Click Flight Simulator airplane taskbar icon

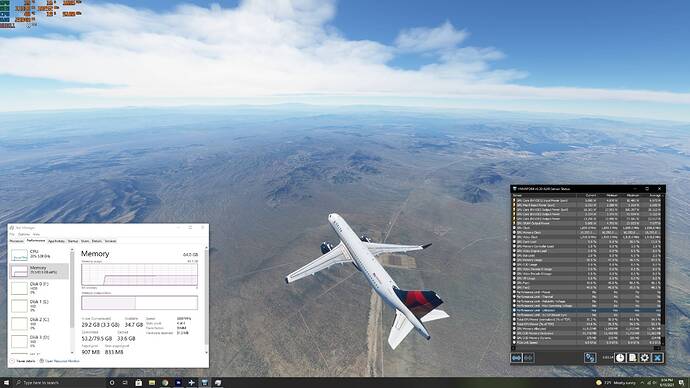[x=191, y=383]
